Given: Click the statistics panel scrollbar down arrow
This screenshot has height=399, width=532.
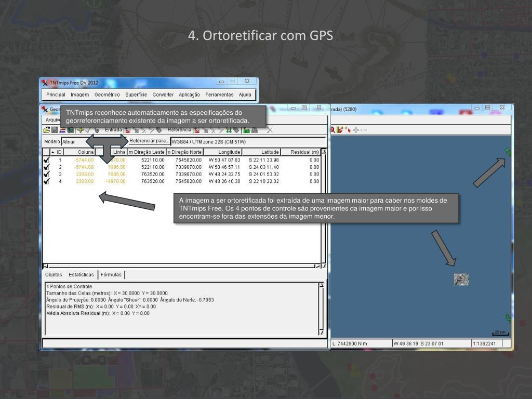Looking at the screenshot, I should click(321, 332).
